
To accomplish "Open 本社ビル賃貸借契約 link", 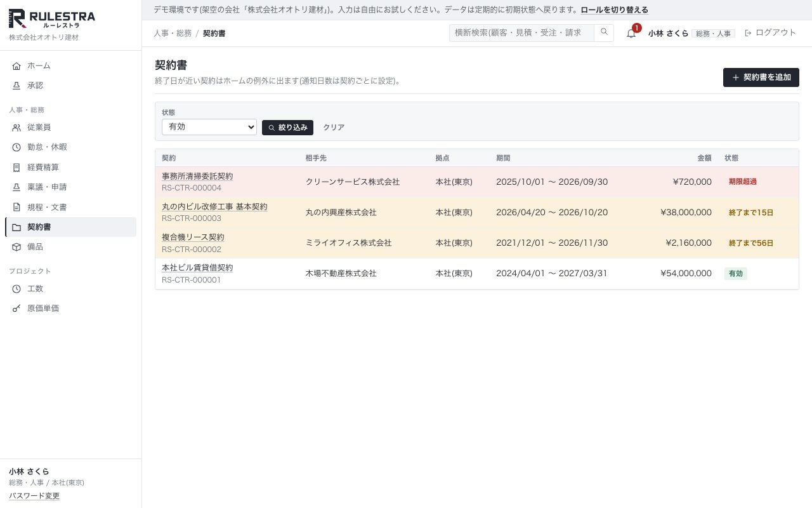I will tap(197, 267).
